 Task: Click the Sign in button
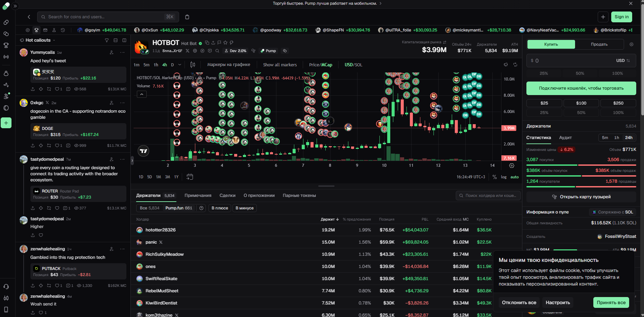coord(622,17)
